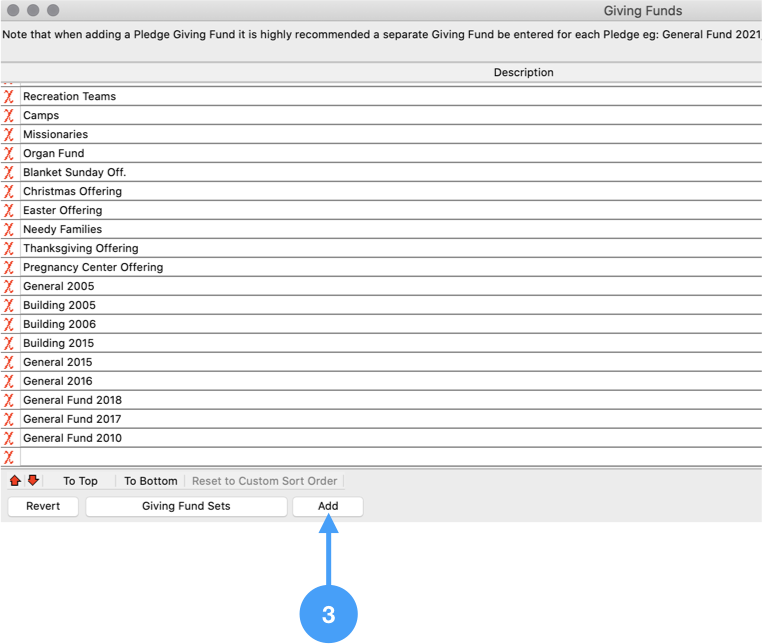This screenshot has width=762, height=644.
Task: Select the Camps row text
Action: click(41, 115)
